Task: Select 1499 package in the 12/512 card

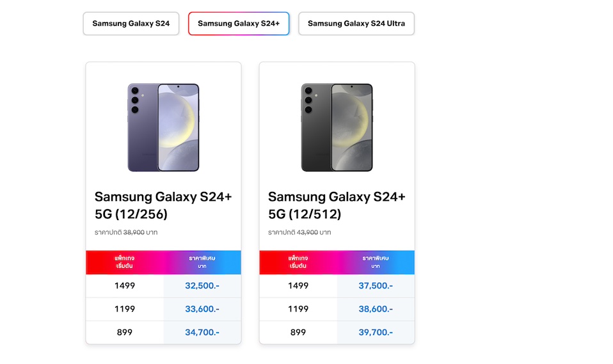Action: tap(298, 286)
